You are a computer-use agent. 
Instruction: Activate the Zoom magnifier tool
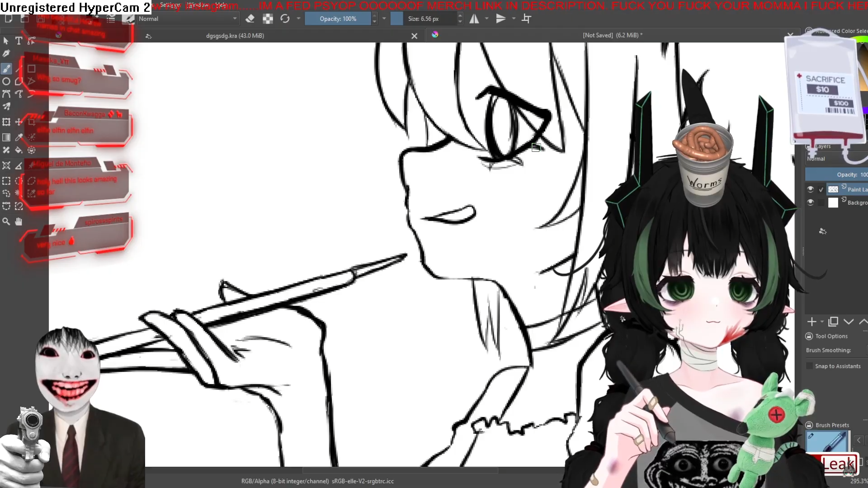point(6,221)
